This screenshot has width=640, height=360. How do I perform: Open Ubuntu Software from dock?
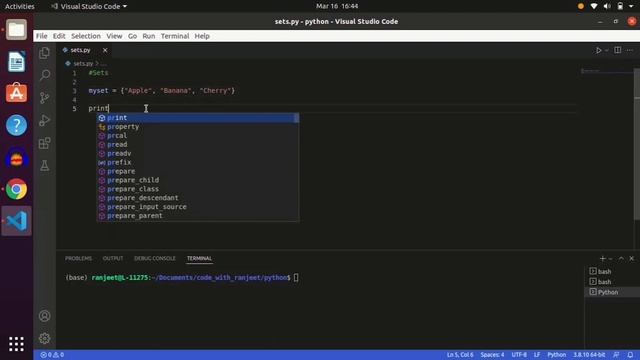[16, 93]
